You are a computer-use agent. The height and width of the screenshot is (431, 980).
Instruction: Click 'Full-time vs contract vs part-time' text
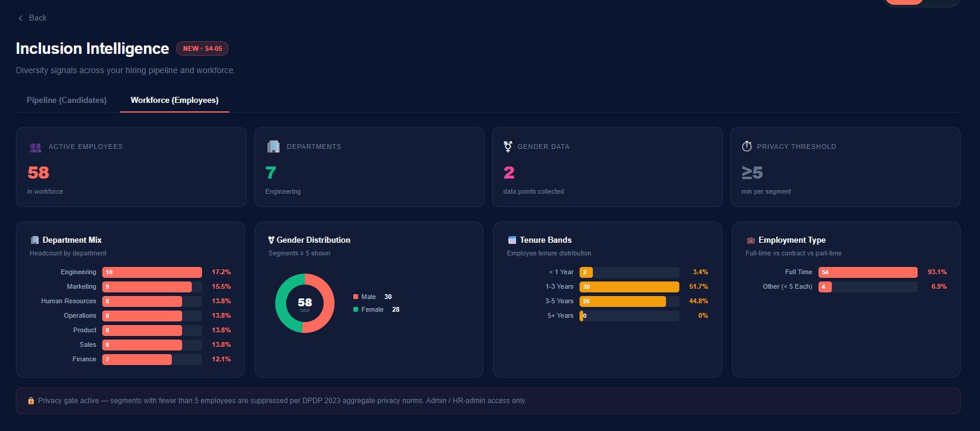click(794, 253)
